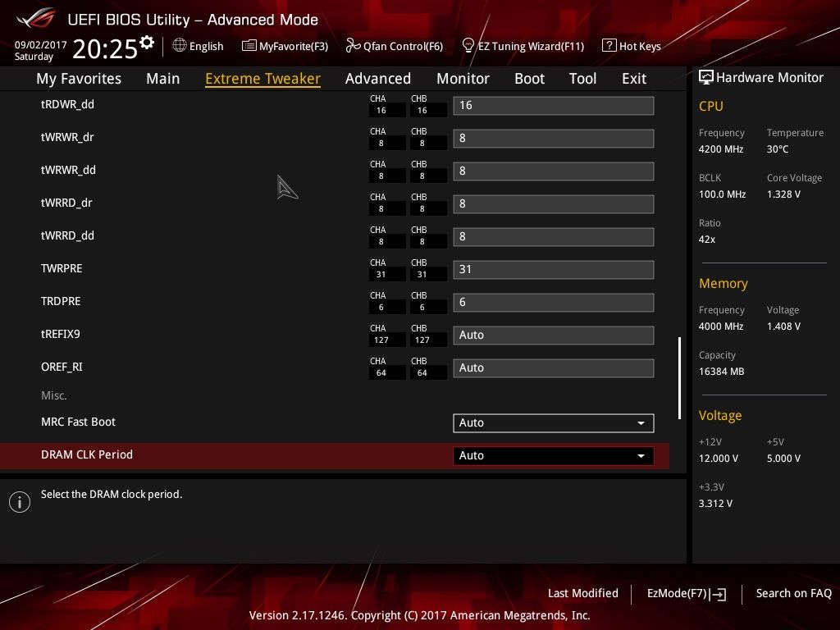The image size is (840, 630).
Task: Click the TRDPRE value field
Action: tap(554, 302)
